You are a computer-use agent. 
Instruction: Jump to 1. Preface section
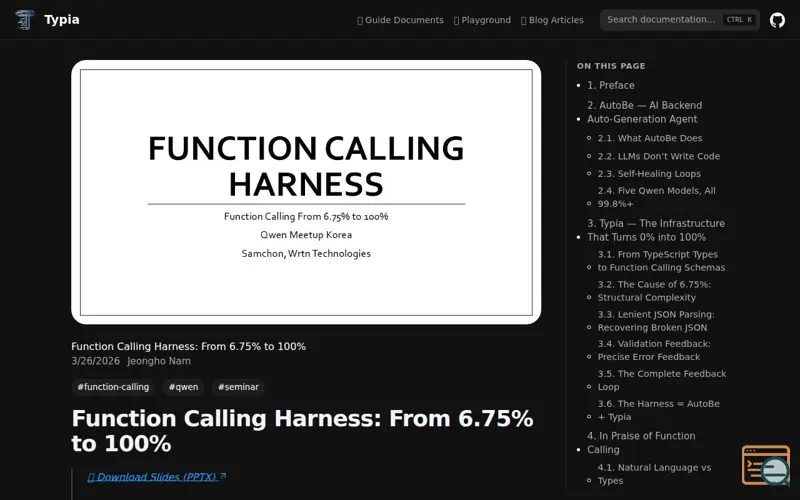click(x=610, y=86)
